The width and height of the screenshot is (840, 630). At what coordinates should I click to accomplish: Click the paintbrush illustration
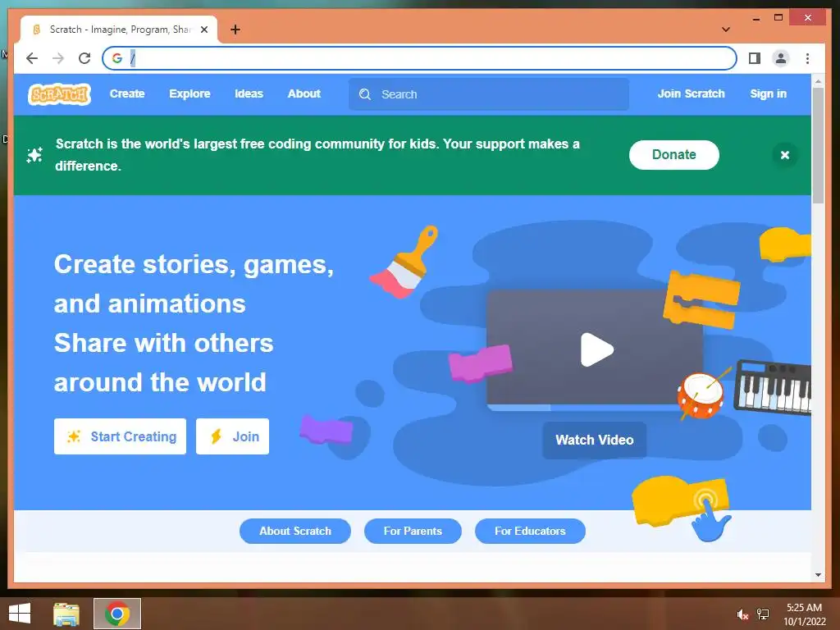404,262
